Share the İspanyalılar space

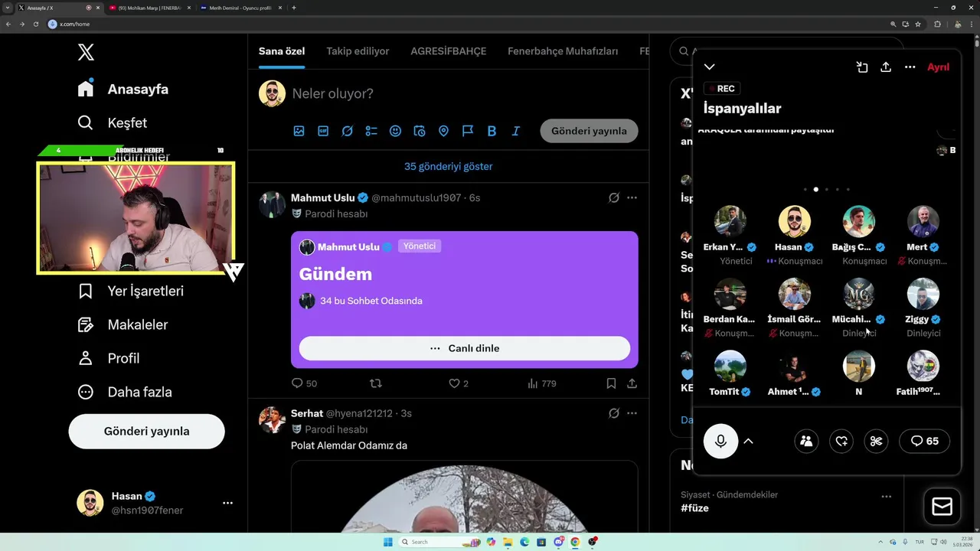tap(886, 67)
